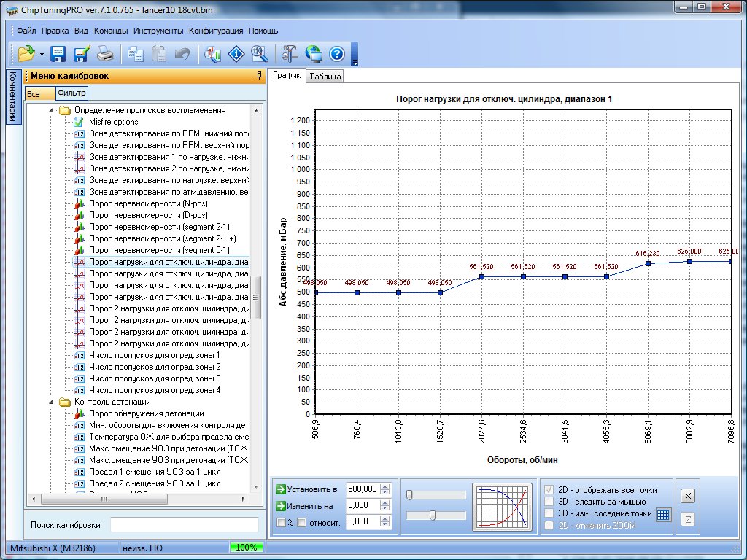Screen dimensions: 747x560
Task: Click the Open file folder icon
Action: (x=26, y=53)
